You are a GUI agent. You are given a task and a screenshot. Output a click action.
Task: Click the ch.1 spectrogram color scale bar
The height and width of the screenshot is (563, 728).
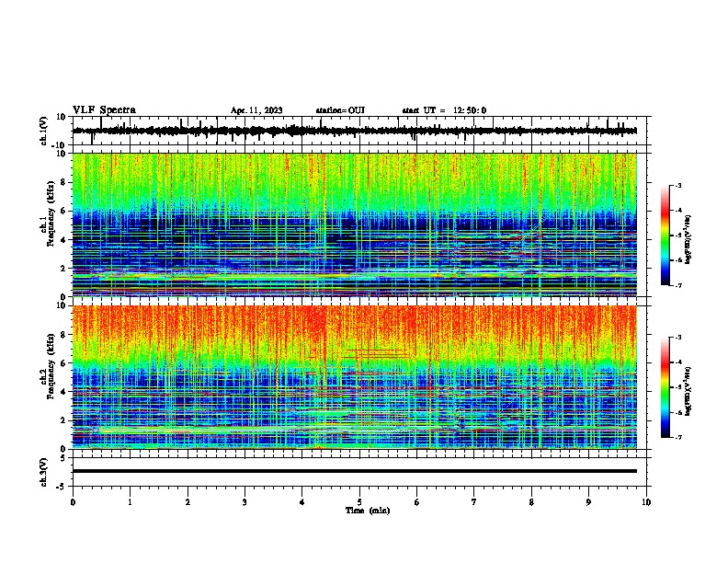point(665,236)
